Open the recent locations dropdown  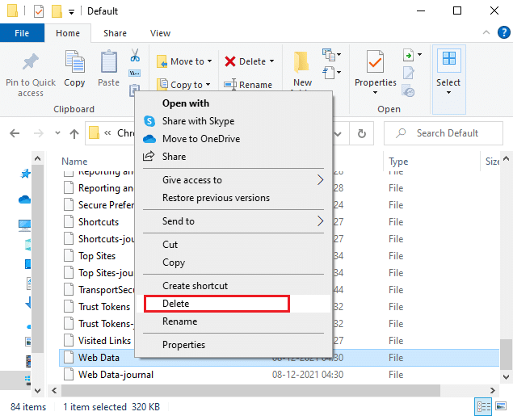(57, 132)
